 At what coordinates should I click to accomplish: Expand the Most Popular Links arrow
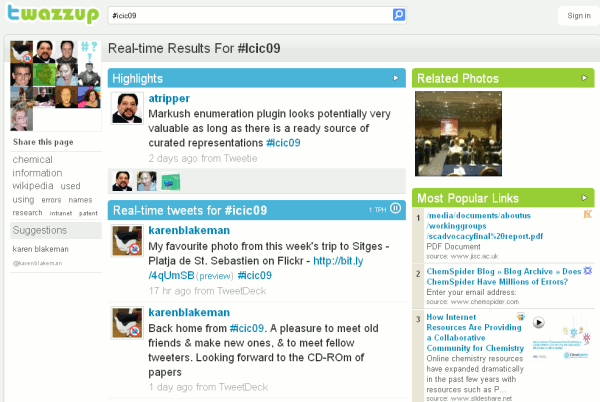click(x=584, y=198)
